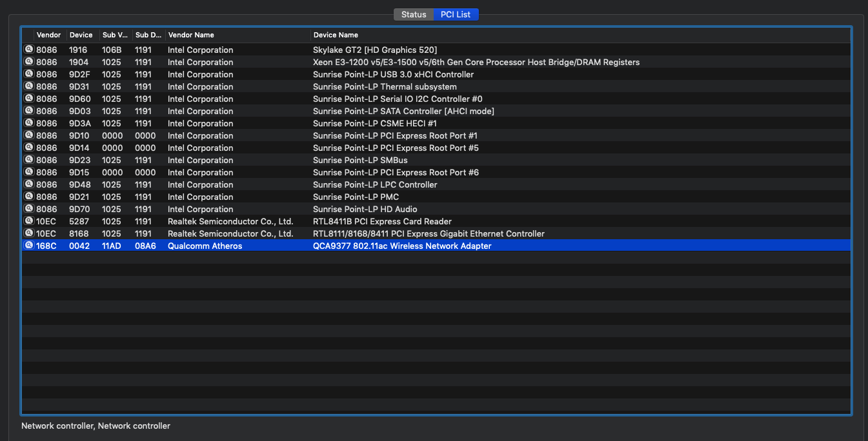Select the PCI Express Root Port #5 row
This screenshot has height=441, width=868.
click(396, 148)
